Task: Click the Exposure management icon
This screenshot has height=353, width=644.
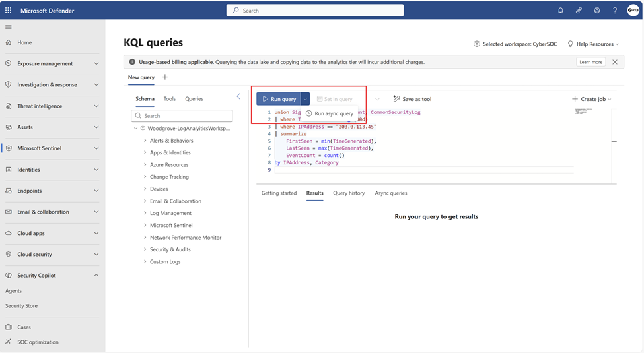Action: tap(8, 63)
